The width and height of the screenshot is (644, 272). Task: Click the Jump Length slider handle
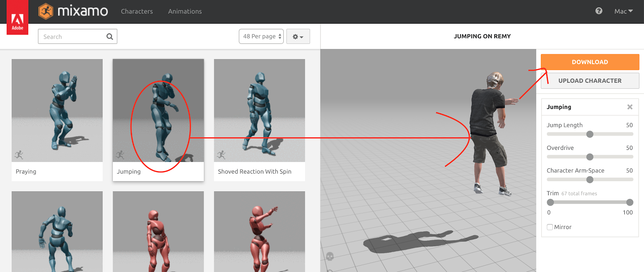point(590,134)
